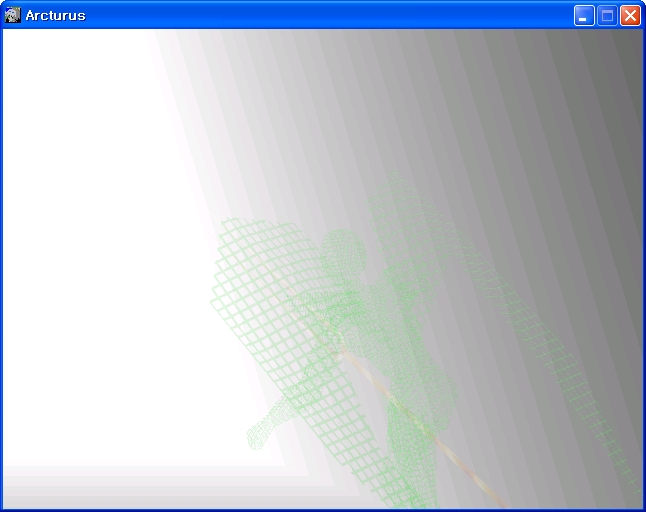Click the "Arcturus" window title text
Viewport: 646px width, 512px height.
click(55, 15)
